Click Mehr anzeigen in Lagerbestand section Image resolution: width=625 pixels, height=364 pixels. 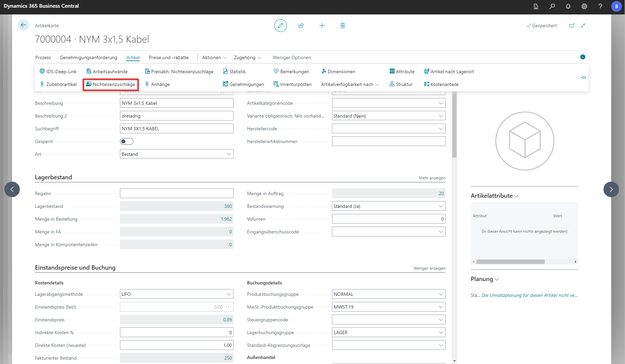(x=432, y=178)
